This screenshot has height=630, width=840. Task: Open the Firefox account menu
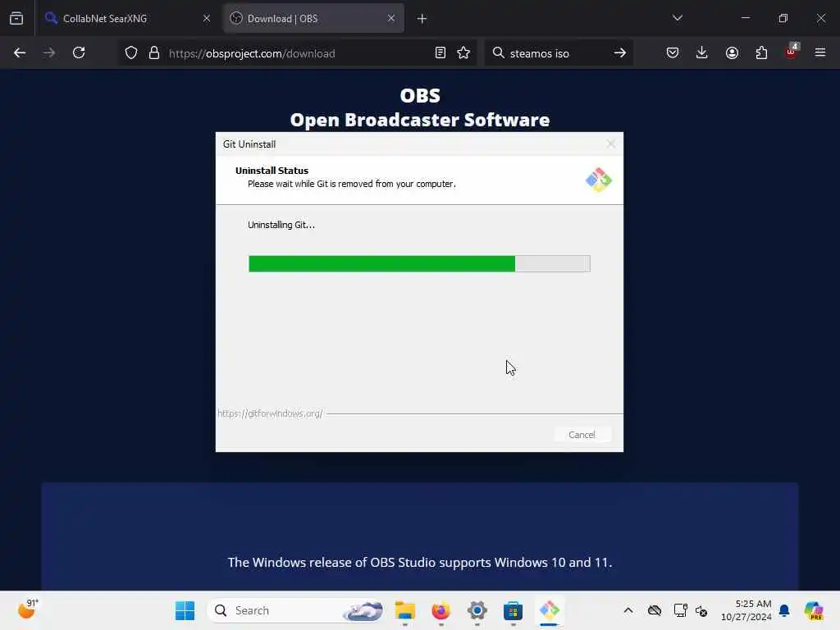click(732, 52)
